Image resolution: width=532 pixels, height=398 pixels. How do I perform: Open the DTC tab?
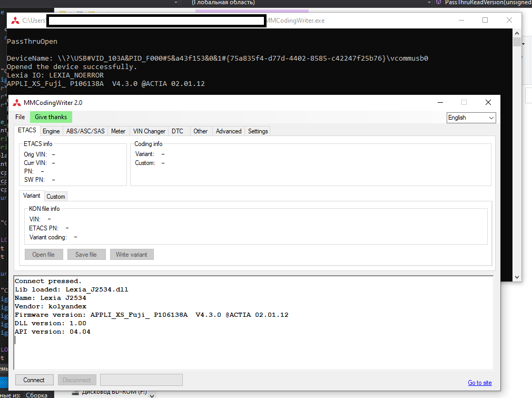point(178,131)
